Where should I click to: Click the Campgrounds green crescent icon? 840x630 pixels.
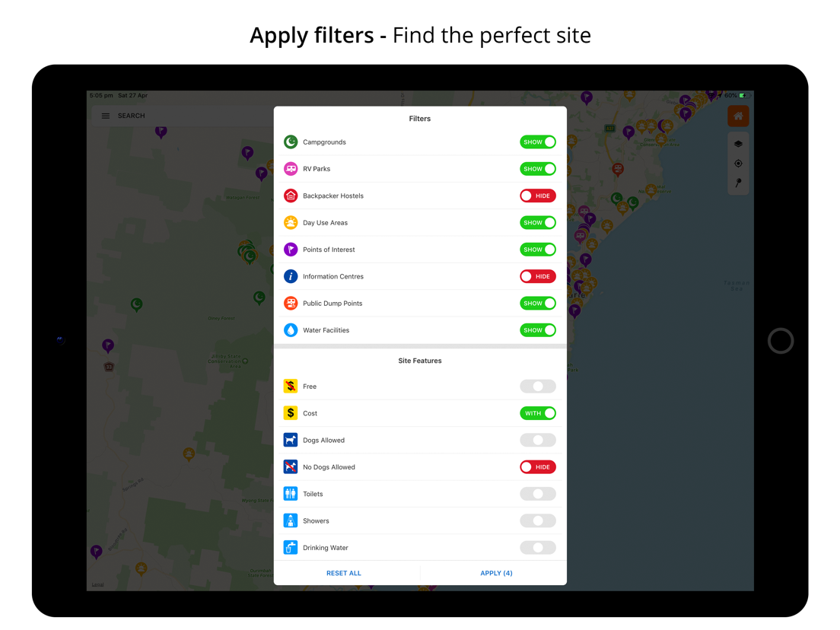click(x=291, y=142)
